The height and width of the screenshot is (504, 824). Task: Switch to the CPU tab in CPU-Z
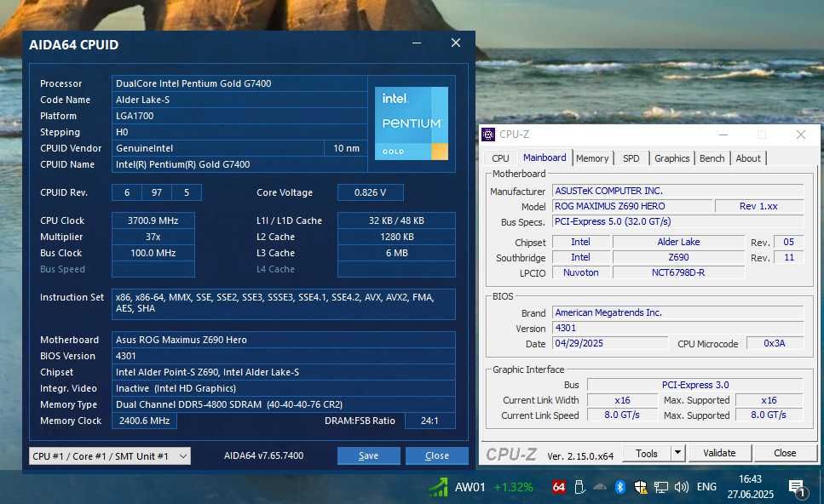500,158
